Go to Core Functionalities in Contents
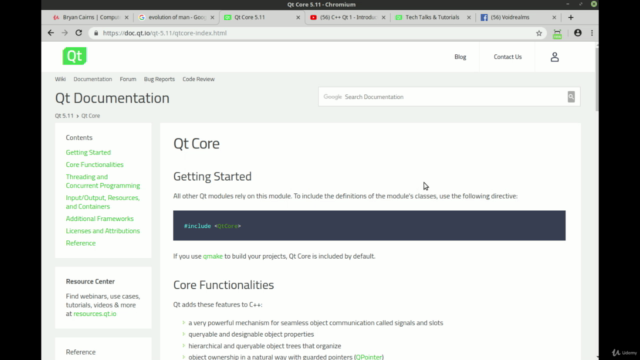Screen dimensions: 640x360 click(94, 164)
